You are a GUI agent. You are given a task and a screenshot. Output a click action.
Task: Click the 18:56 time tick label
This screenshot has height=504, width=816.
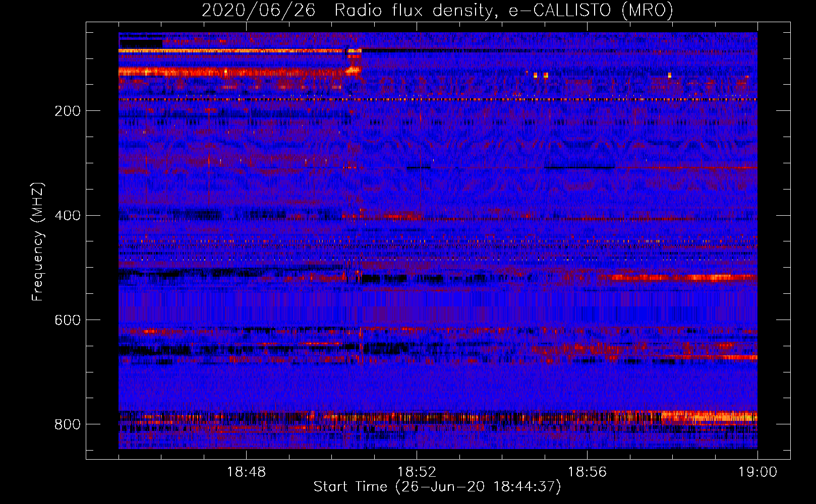[587, 472]
